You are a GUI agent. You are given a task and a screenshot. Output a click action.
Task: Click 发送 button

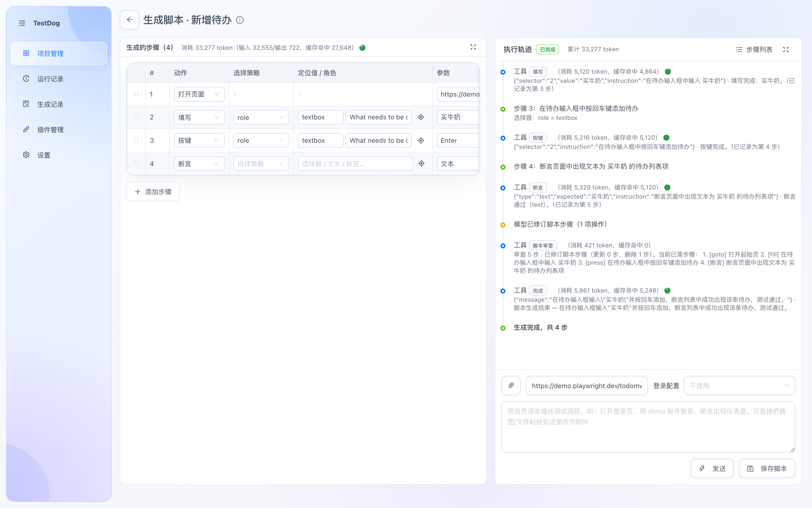click(712, 468)
